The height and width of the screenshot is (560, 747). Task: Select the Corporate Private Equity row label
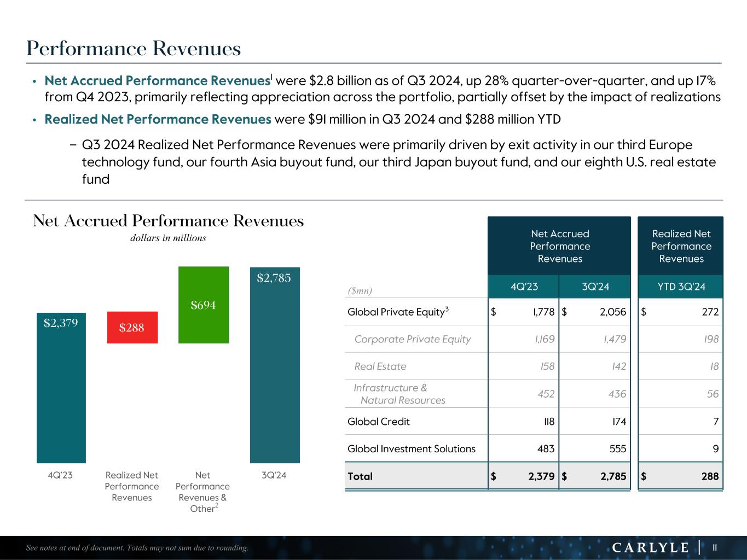412,339
